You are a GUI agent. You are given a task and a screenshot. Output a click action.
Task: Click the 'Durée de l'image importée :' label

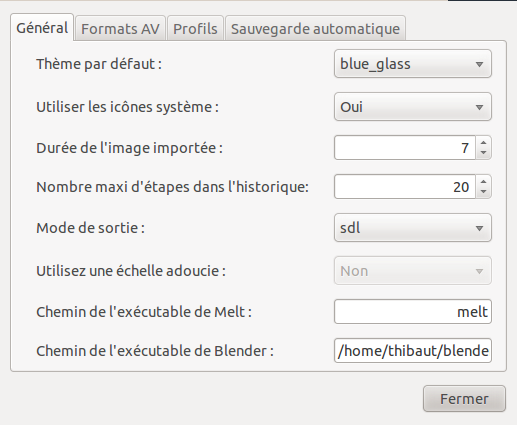click(129, 148)
